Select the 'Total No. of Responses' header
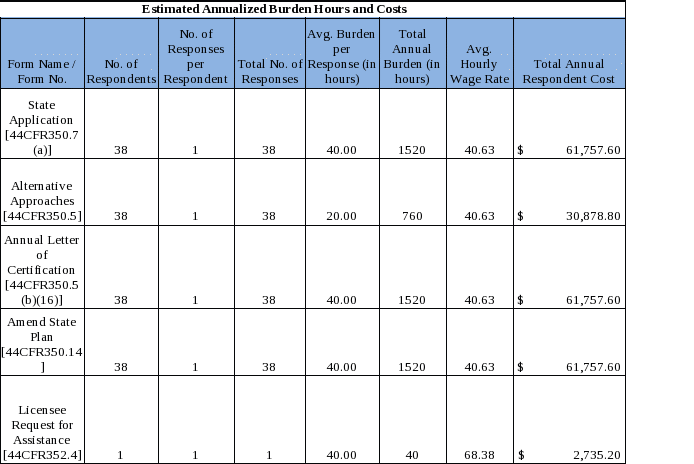694x464 pixels. click(x=270, y=54)
